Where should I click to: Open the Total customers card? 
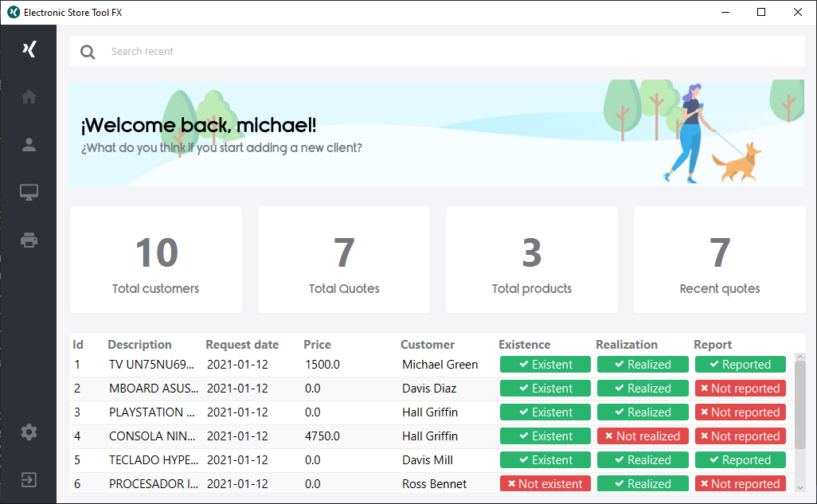[x=156, y=260]
